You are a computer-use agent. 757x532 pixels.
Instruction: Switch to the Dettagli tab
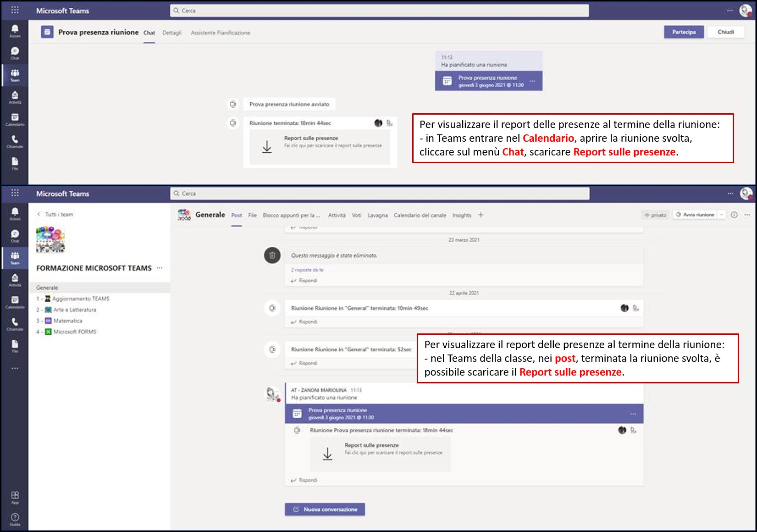pos(172,33)
